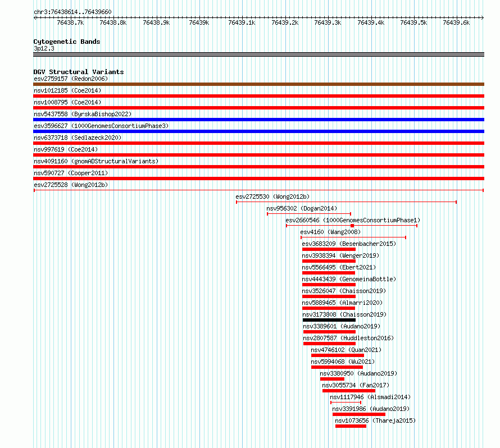Viewport: 500px width, 448px height.
Task: Click esv3596627 (1000GenomesConsortiumPhase3) label
Action: click(101, 126)
